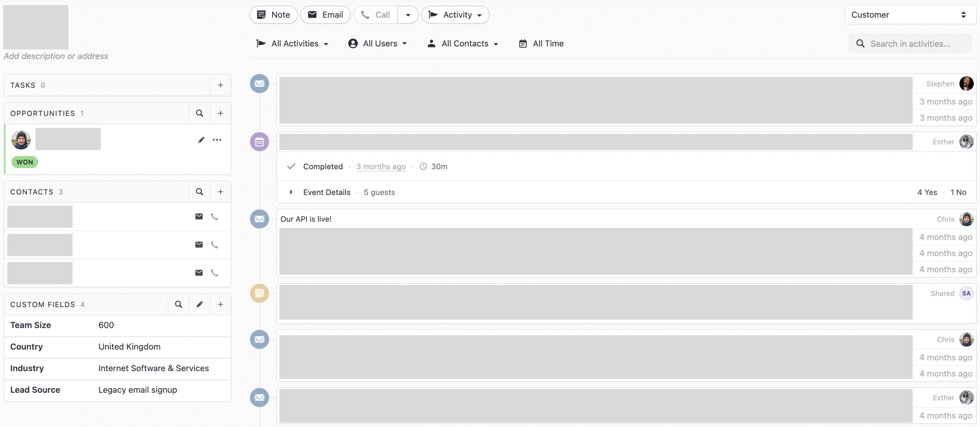Screen dimensions: 980x427
Task: Open the All Users filter
Action: [x=378, y=43]
